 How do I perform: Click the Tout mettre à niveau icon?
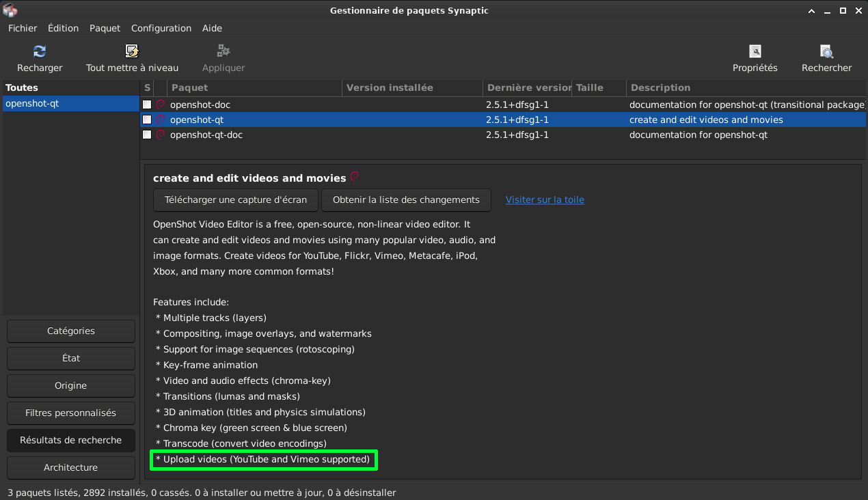click(x=132, y=52)
